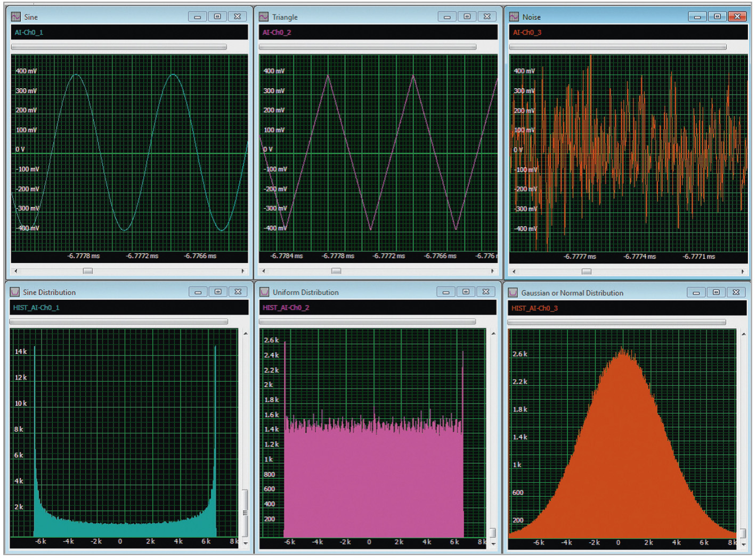756x560 pixels.
Task: Click the overview bar above Triangle waveform
Action: (x=368, y=47)
